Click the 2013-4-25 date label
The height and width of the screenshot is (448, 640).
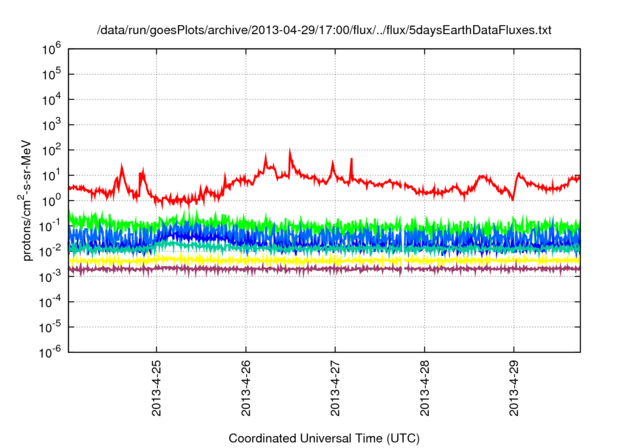pyautogui.click(x=156, y=388)
